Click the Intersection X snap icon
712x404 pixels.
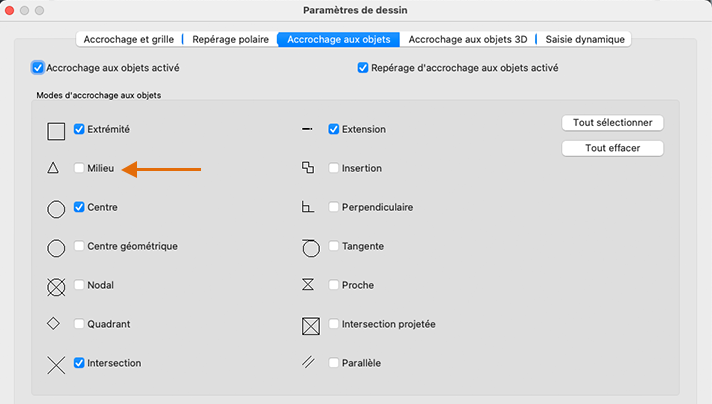tap(56, 364)
